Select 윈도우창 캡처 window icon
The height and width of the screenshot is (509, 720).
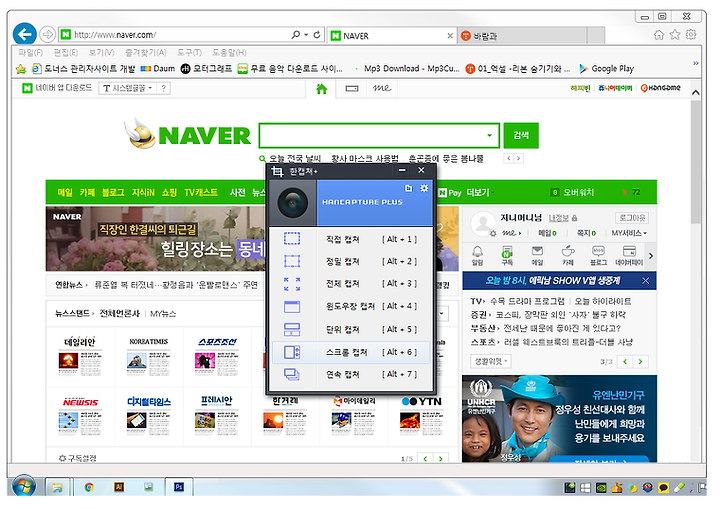click(292, 306)
